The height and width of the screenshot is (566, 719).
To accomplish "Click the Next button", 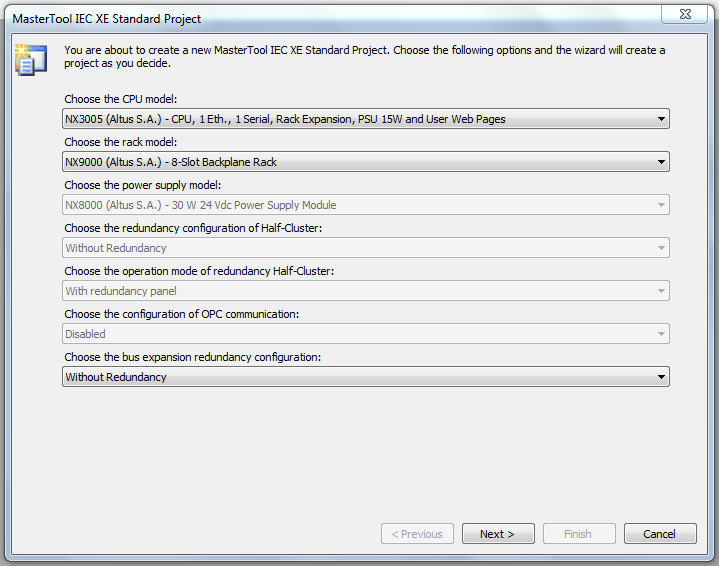I will pos(497,534).
